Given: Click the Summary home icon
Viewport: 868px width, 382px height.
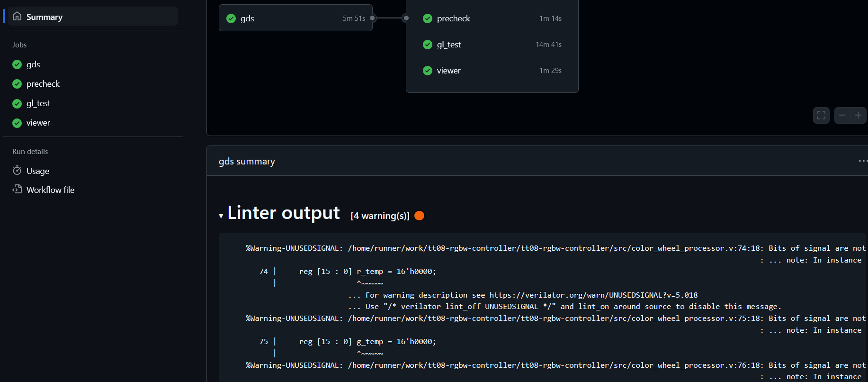Looking at the screenshot, I should click(17, 17).
